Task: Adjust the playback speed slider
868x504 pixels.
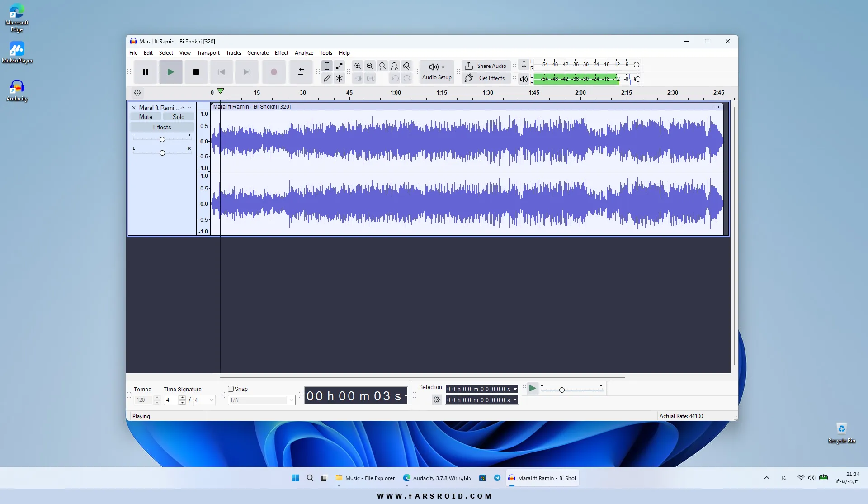Action: [x=561, y=390]
